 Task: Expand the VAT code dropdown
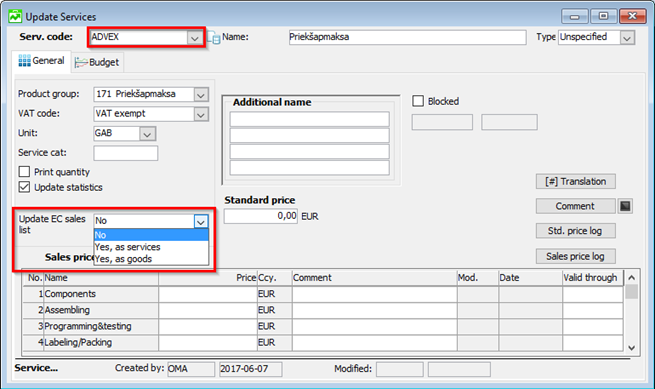point(201,114)
